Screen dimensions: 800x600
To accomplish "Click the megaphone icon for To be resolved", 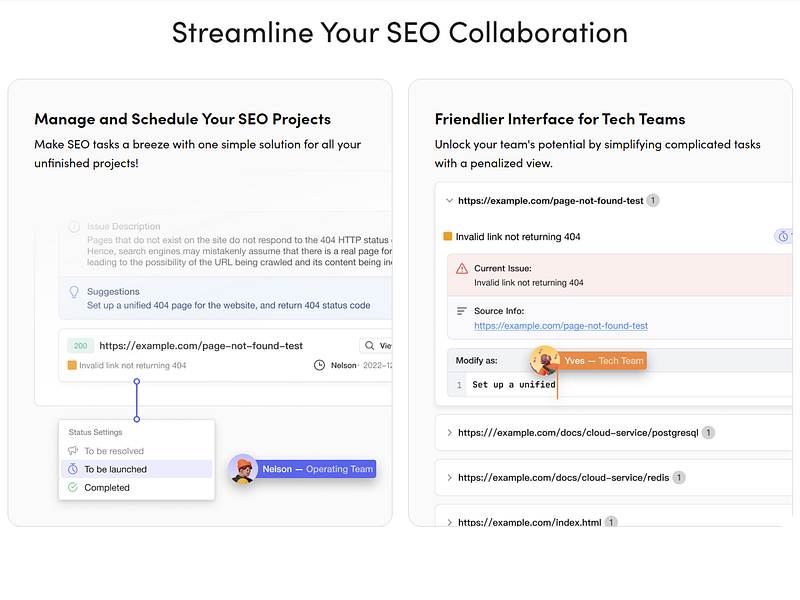I will (73, 451).
